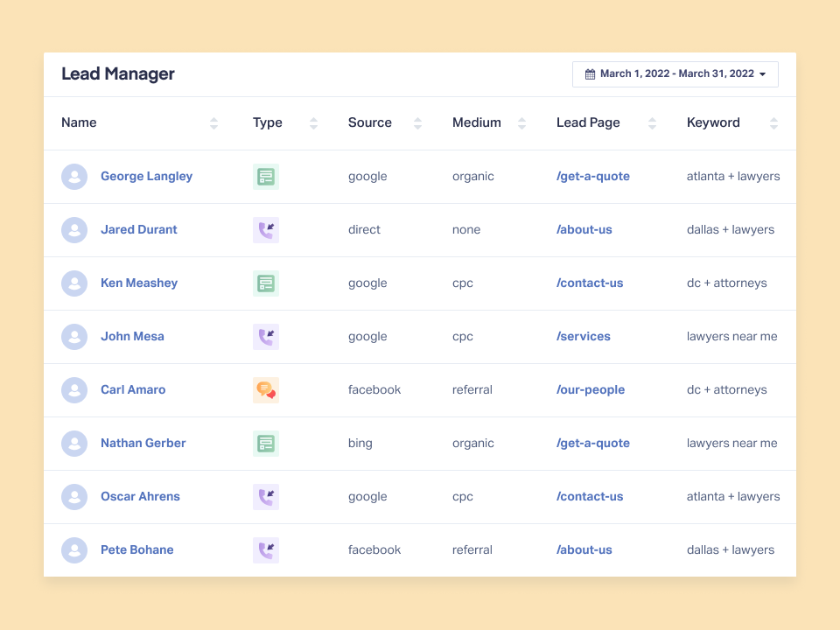Select the phone call type icon beside Jared Durant

point(266,229)
